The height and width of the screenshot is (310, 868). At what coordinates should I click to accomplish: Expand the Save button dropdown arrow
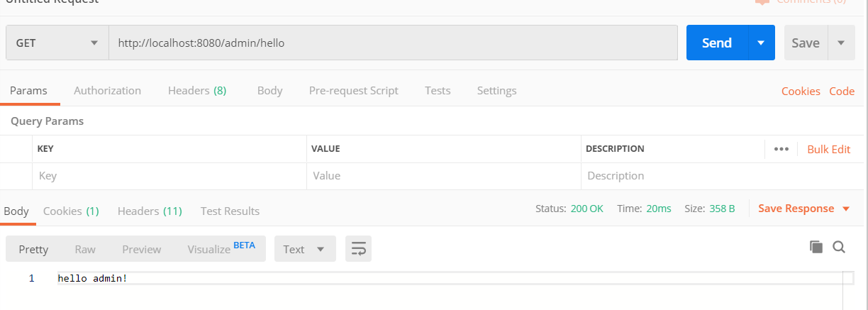[841, 43]
